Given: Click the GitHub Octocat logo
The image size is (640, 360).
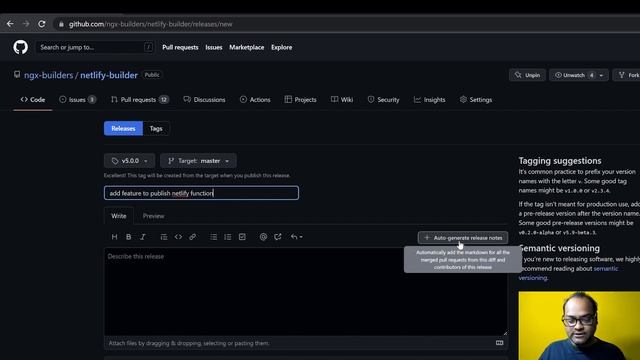Looking at the screenshot, I should point(20,47).
